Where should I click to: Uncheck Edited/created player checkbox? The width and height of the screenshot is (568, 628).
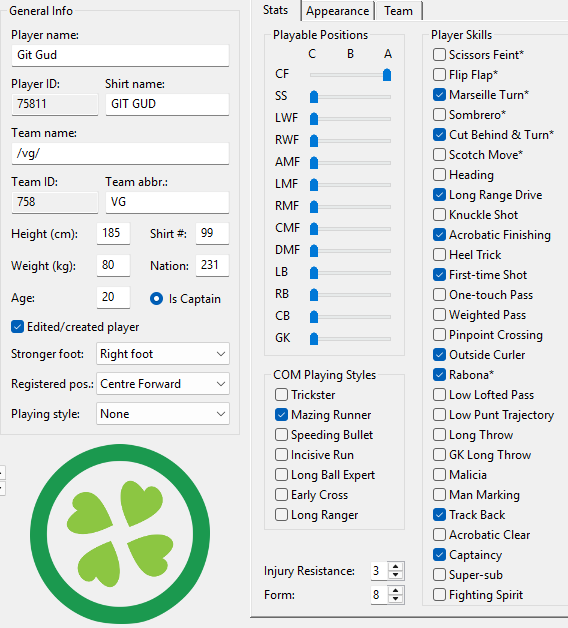point(17,327)
